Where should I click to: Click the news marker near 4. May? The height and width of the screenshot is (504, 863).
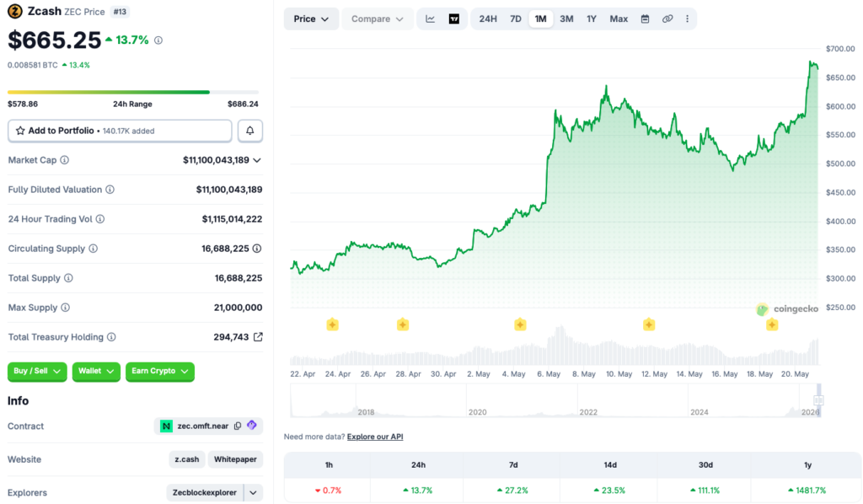[x=520, y=324]
